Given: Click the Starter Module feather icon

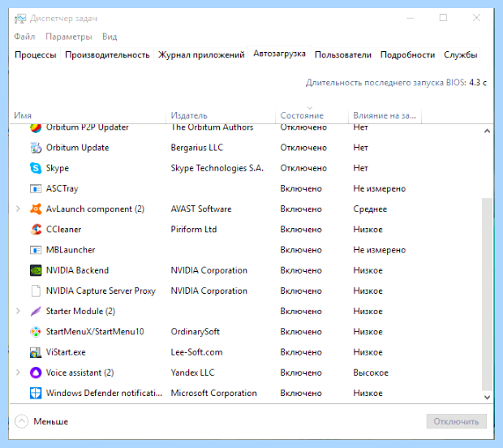Looking at the screenshot, I should [36, 312].
